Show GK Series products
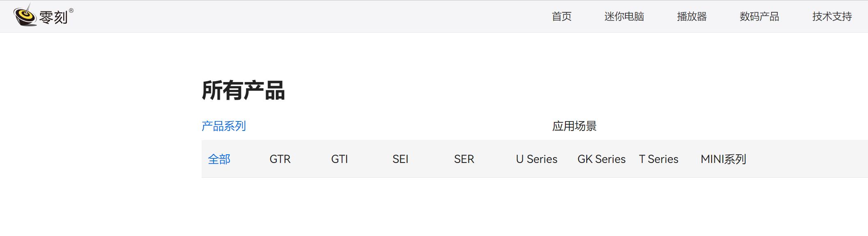Screen dimensions: 868x236 pos(602,159)
